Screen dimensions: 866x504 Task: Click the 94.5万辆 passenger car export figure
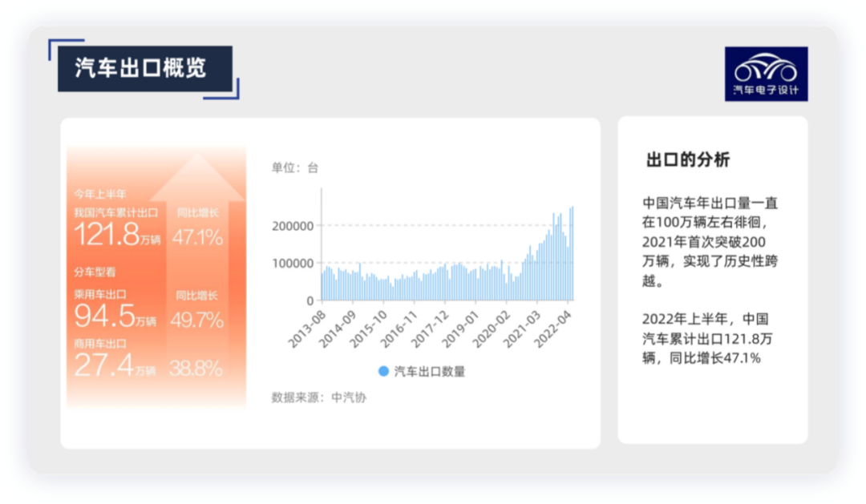[115, 317]
